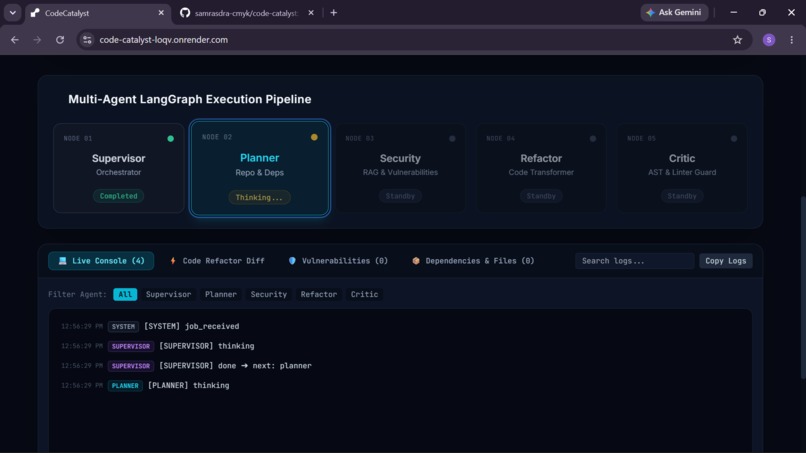The height and width of the screenshot is (453, 806).
Task: Select log text '[SUPERVISOR] done → next: planner'
Action: (235, 366)
